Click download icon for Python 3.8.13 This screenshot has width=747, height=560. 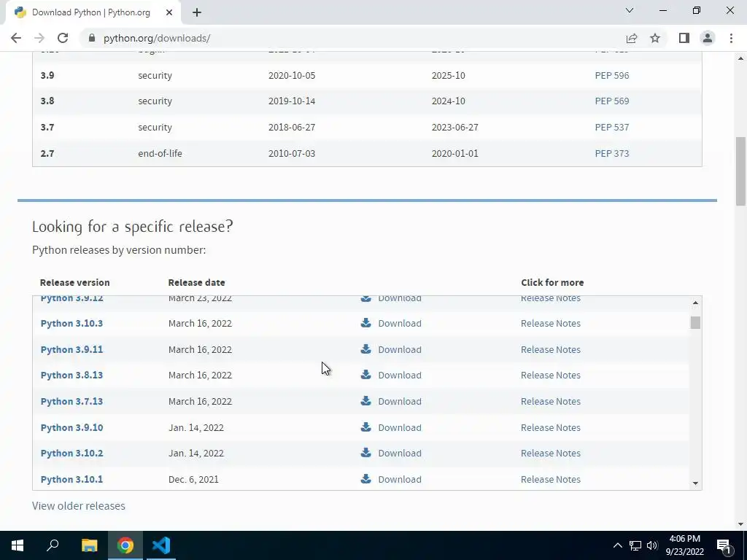pyautogui.click(x=366, y=375)
